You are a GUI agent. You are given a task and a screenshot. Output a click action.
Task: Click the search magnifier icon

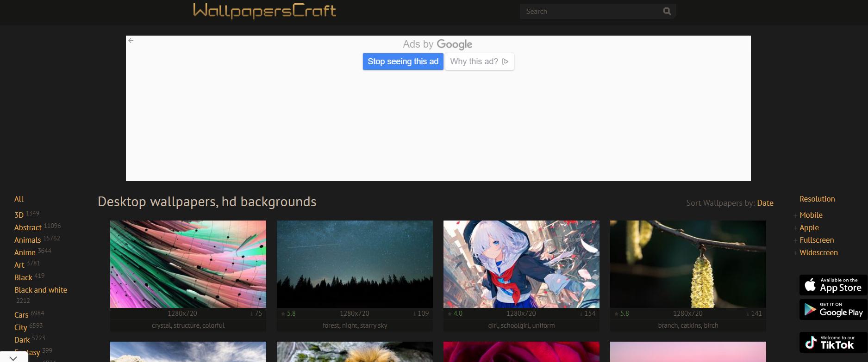pos(667,11)
